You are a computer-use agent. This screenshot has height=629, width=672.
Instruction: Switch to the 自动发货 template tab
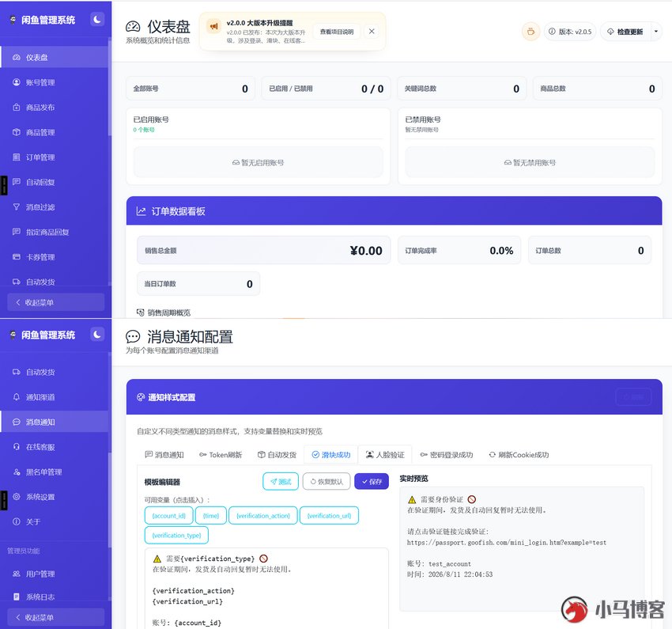click(x=277, y=454)
